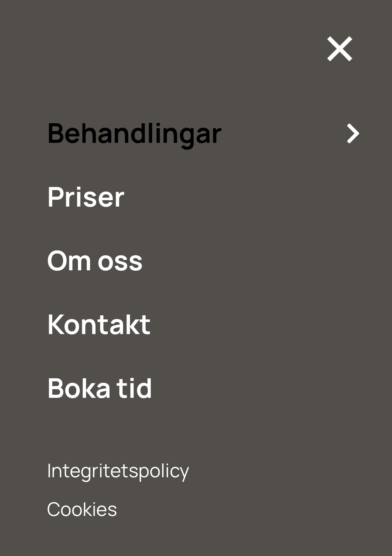Open the Behandlingar menu item
This screenshot has height=556, width=392.
coord(134,134)
